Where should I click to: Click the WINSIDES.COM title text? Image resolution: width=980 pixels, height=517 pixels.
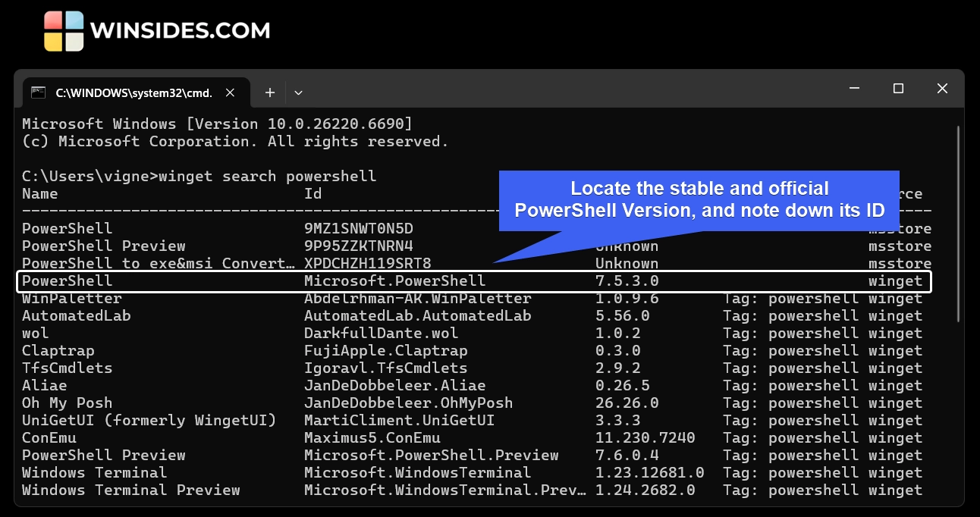pyautogui.click(x=180, y=31)
